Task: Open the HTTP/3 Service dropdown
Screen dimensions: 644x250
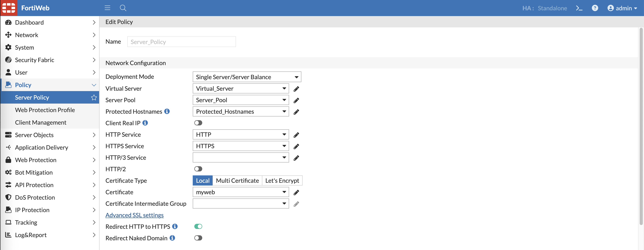Action: click(241, 157)
